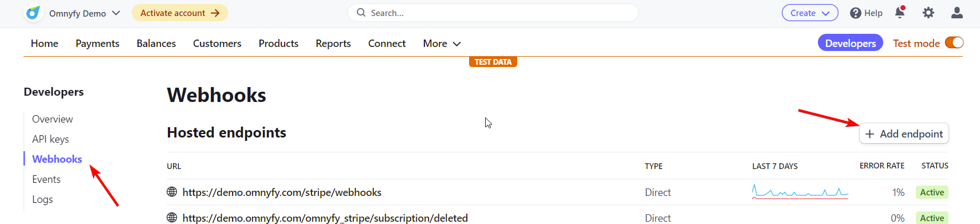Click the Add endpoint button

point(904,133)
